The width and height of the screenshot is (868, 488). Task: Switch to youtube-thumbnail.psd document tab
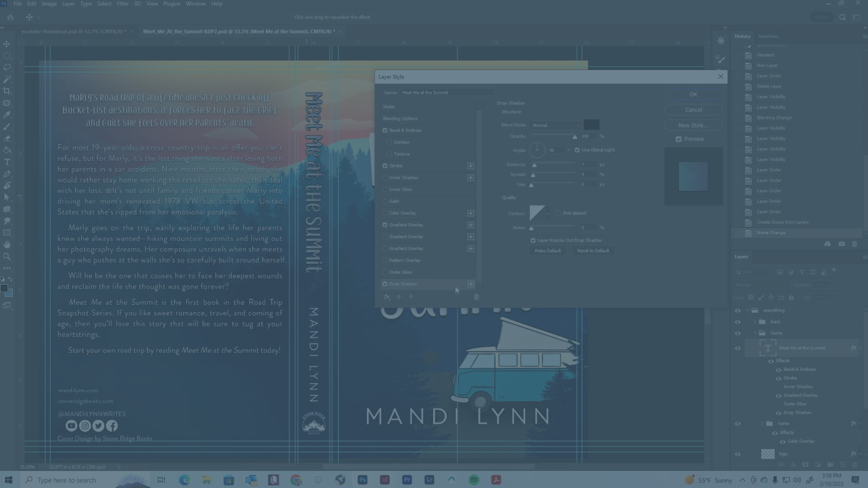[74, 31]
